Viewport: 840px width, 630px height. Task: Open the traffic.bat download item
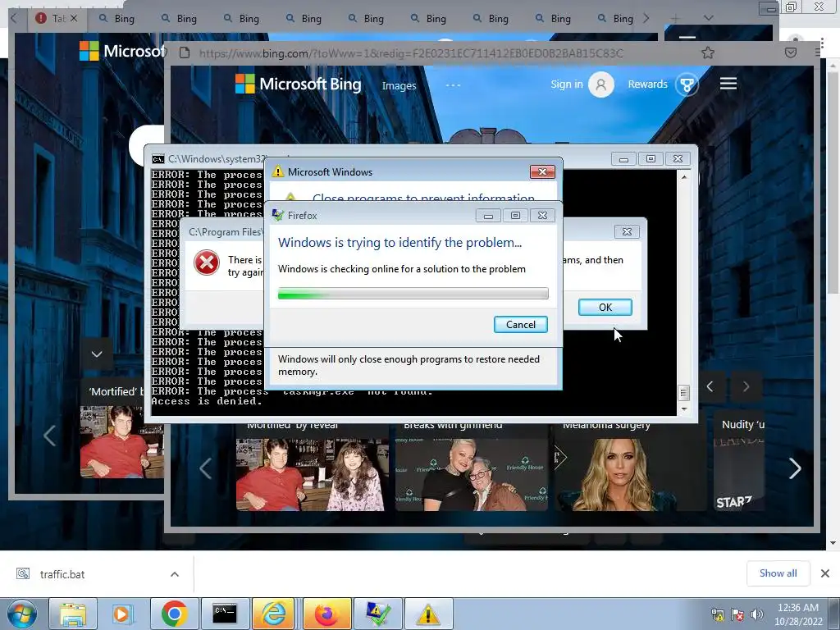pyautogui.click(x=62, y=574)
